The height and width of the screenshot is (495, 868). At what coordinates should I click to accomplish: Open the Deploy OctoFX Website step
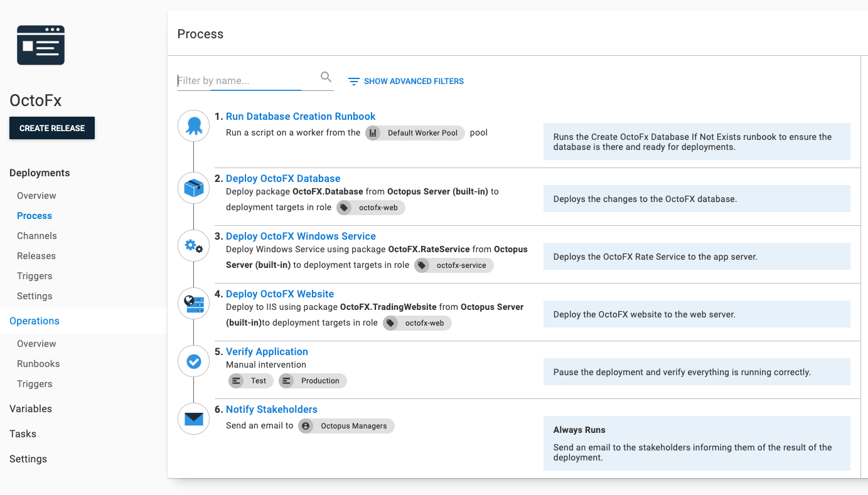pyautogui.click(x=280, y=294)
